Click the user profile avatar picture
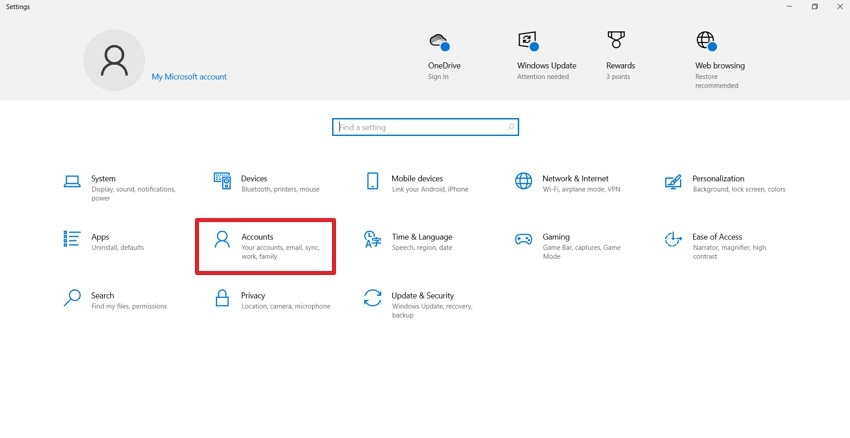Image resolution: width=850 pixels, height=438 pixels. coord(114,60)
